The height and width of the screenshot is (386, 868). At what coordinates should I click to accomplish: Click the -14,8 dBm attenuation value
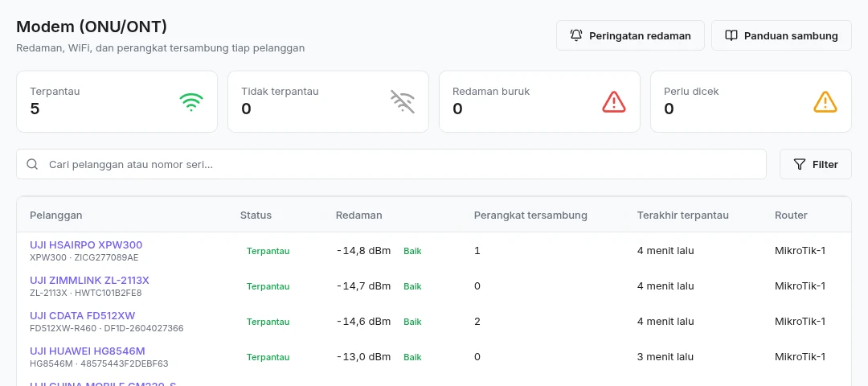364,250
